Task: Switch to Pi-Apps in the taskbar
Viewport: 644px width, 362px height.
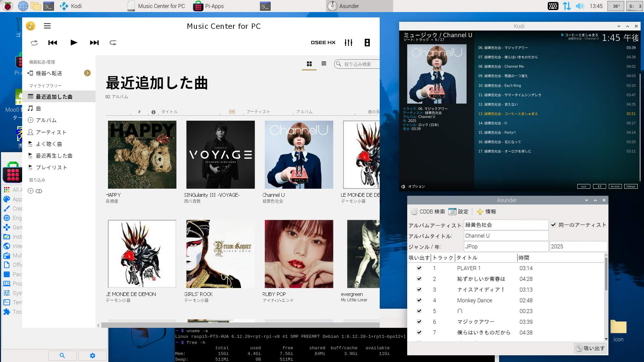Action: 209,6
